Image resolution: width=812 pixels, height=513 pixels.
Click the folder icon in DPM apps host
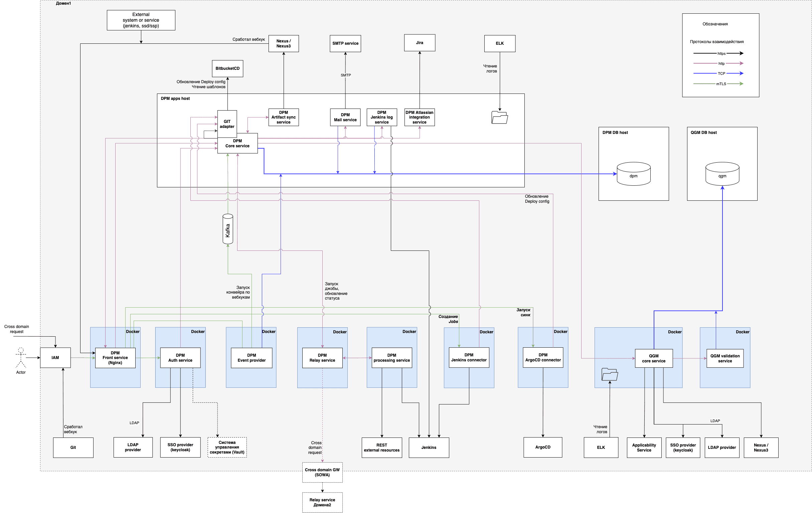click(x=499, y=117)
